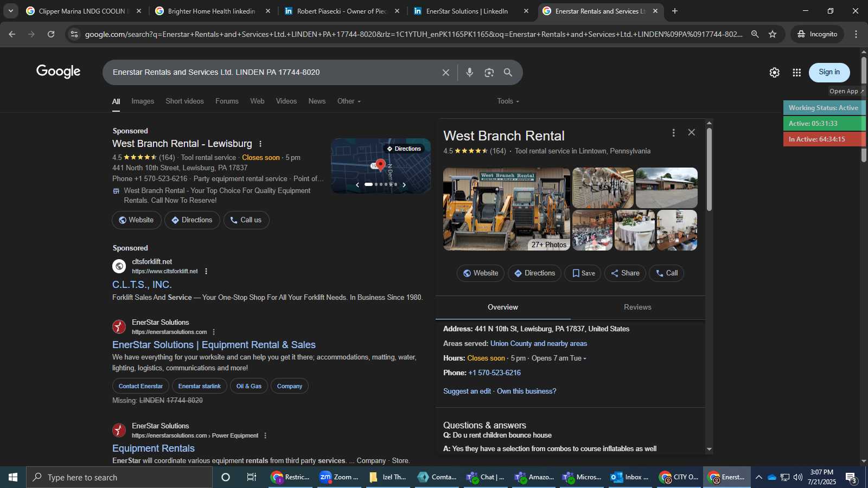The height and width of the screenshot is (488, 868).
Task: Click the page vertical scrollbar
Action: [864, 108]
